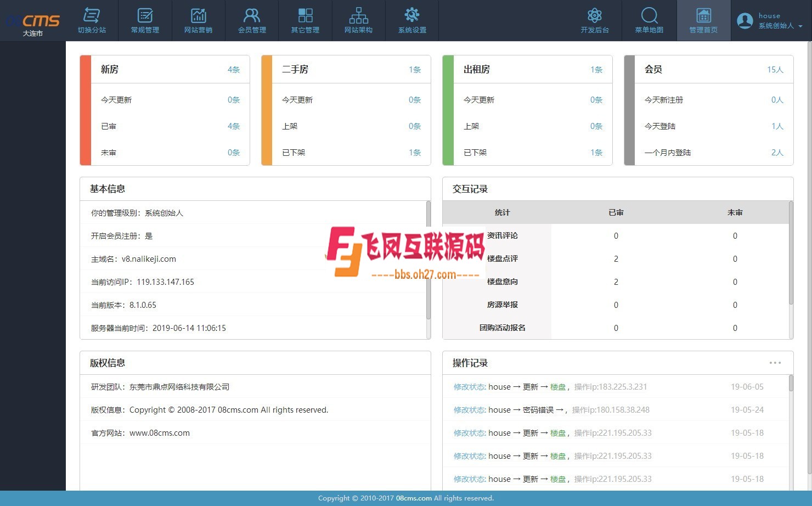Screen dimensions: 812x506
Task: Click the 统计 column header
Action: click(x=502, y=212)
